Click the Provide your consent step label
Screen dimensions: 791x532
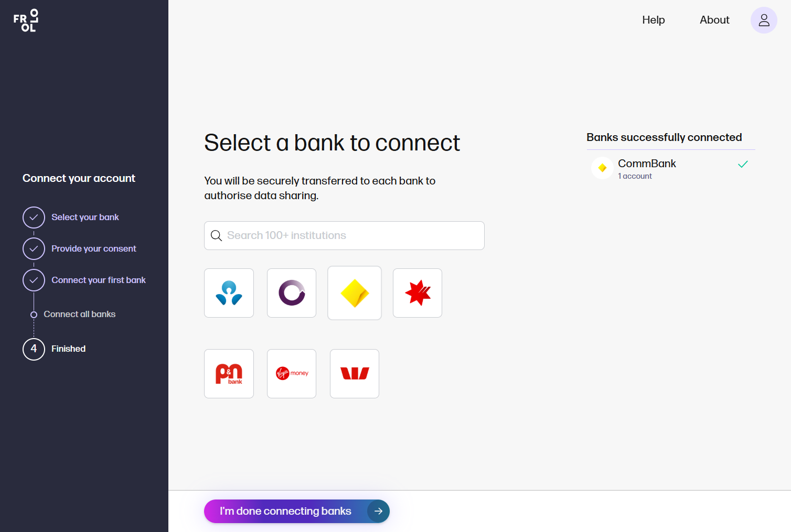tap(93, 249)
